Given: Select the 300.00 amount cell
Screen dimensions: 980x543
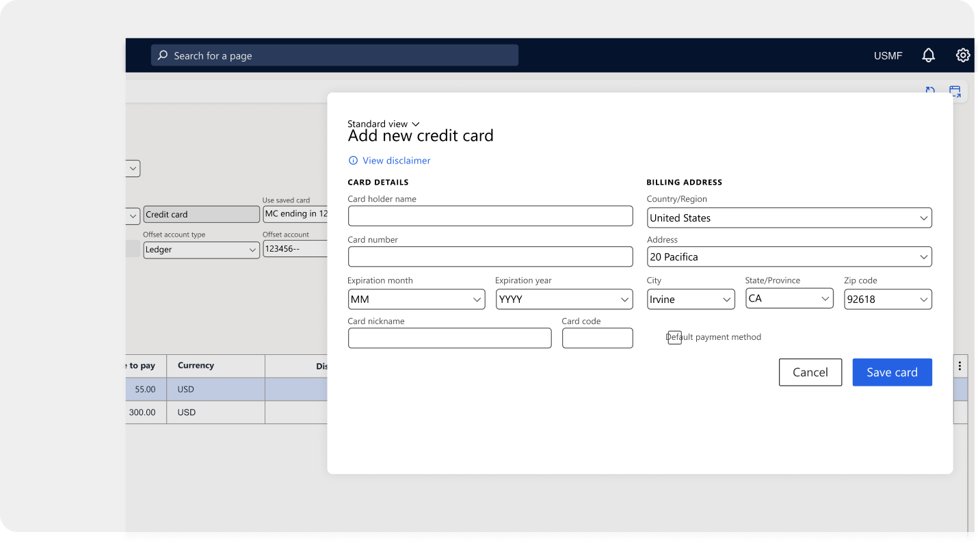Looking at the screenshot, I should pos(146,412).
